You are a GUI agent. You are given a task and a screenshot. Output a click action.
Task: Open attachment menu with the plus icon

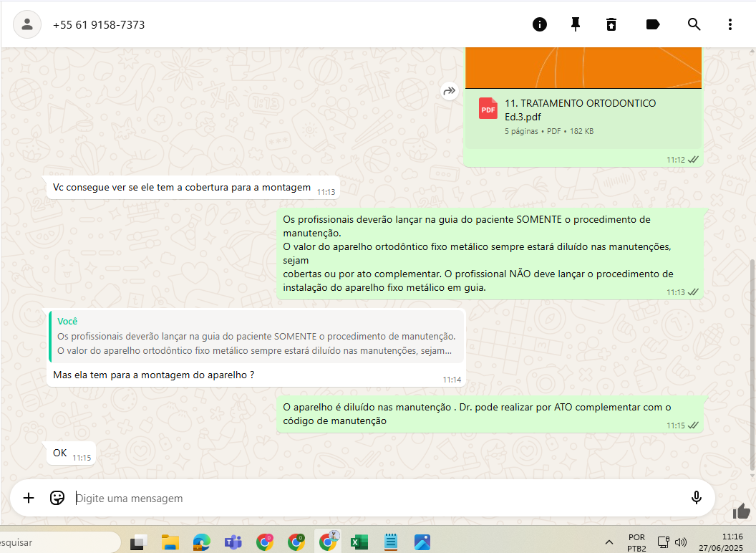click(x=29, y=498)
